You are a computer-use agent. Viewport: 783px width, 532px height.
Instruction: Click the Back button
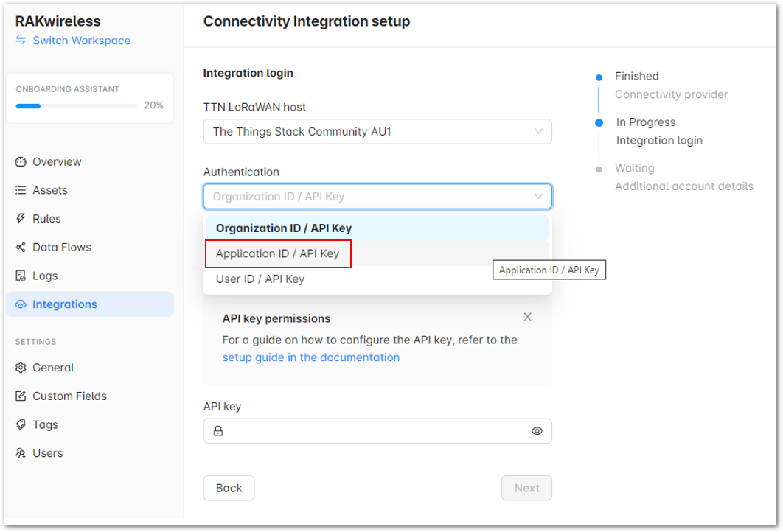click(x=229, y=488)
